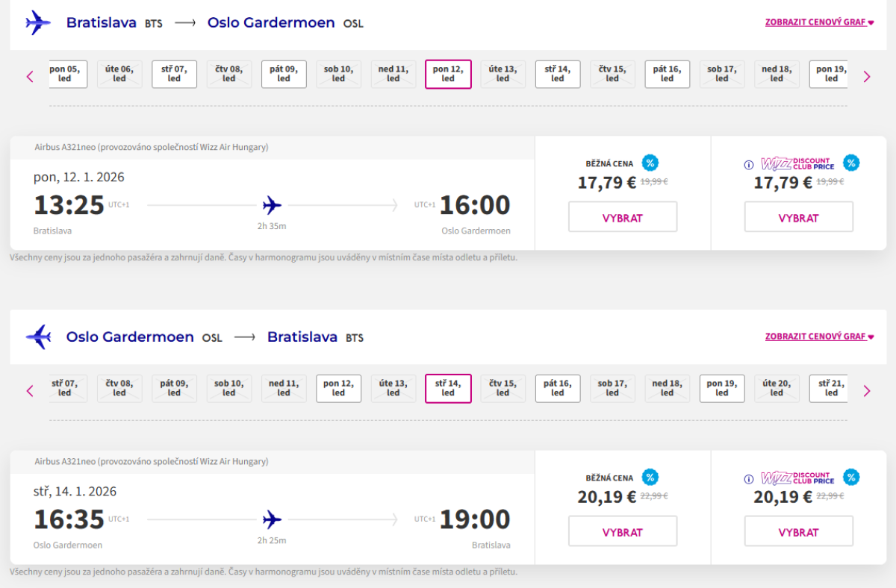Viewport: 896px width, 588px height.
Task: Click the percent badge on the outbound Discount Club price
Action: click(x=851, y=163)
